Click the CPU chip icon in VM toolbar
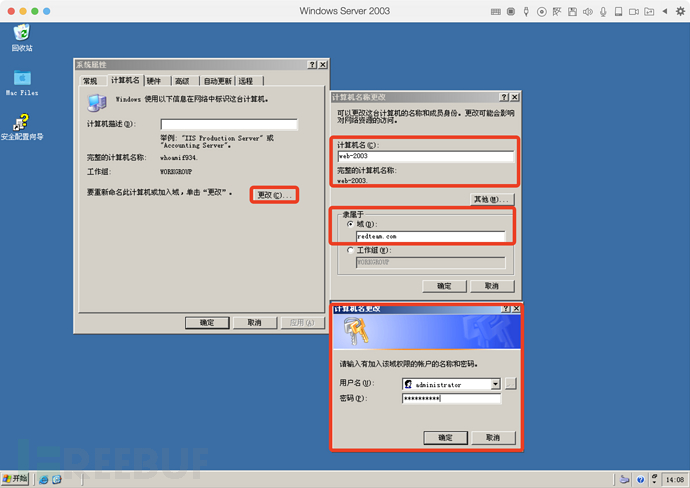 (511, 12)
